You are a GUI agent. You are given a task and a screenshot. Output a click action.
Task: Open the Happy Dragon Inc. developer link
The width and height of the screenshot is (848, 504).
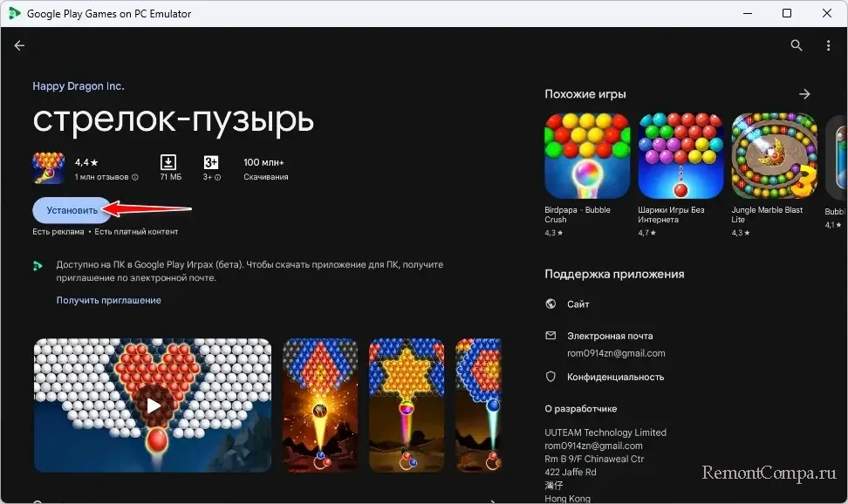[x=79, y=86]
